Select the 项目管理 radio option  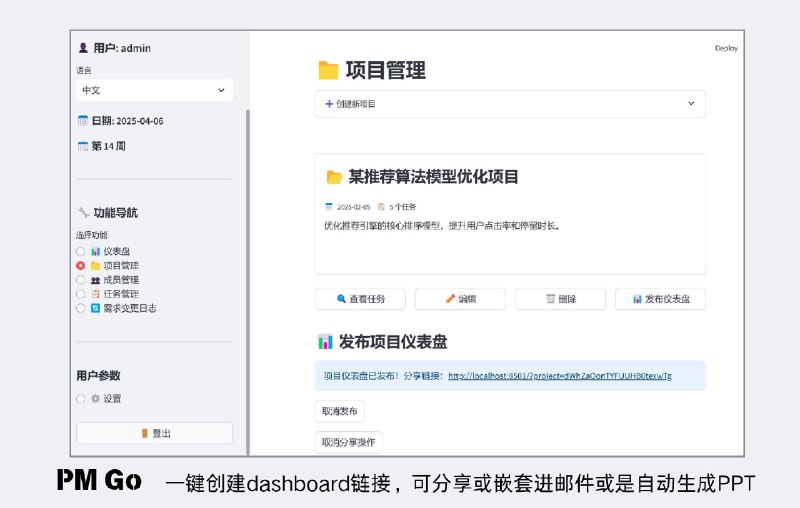pos(80,266)
